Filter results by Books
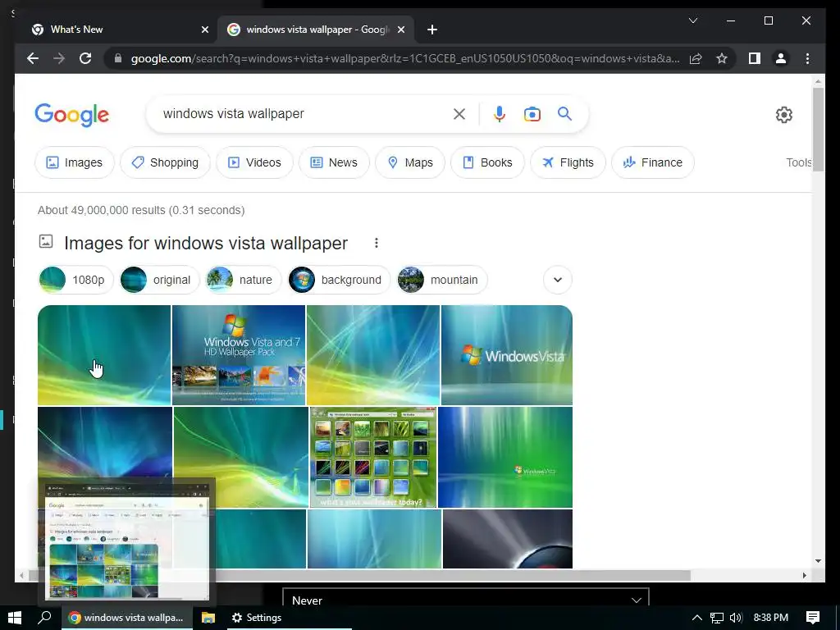Image resolution: width=840 pixels, height=630 pixels. tap(487, 162)
